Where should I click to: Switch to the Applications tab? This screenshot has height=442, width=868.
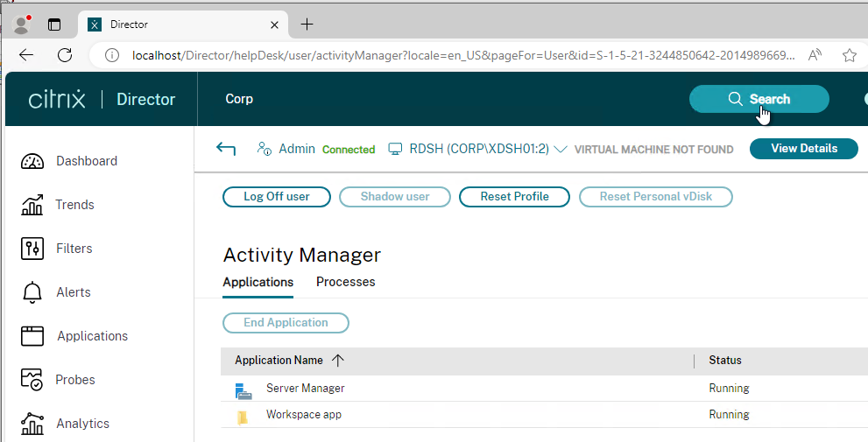point(258,282)
